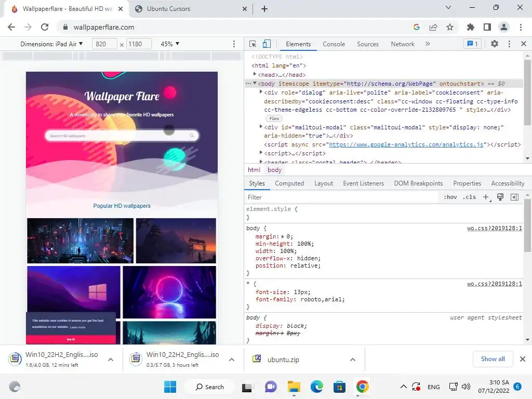Open a new browser tab
This screenshot has height=399, width=532.
(x=264, y=9)
